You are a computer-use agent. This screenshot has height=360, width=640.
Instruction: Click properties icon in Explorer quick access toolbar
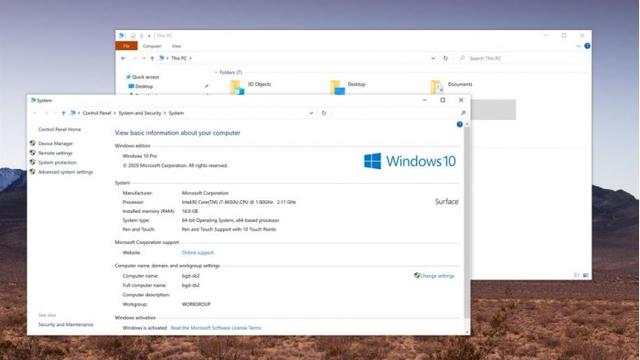tap(132, 36)
